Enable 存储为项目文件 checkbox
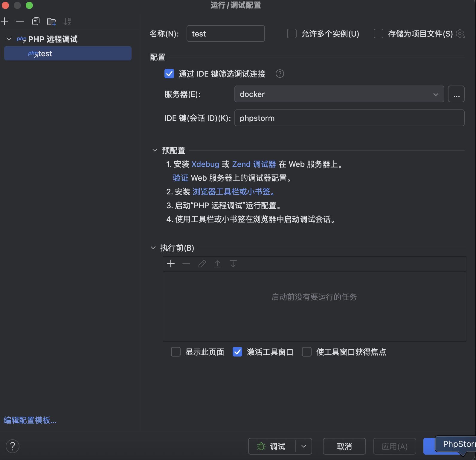This screenshot has height=460, width=476. click(378, 34)
